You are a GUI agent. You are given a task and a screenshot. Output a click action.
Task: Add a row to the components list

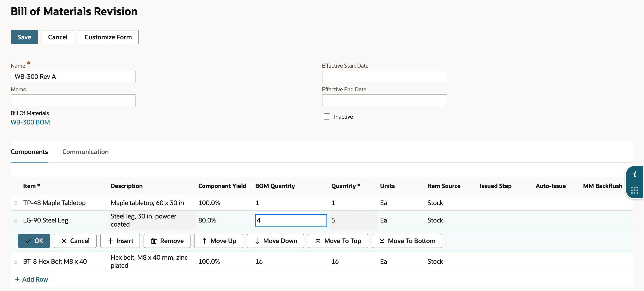click(32, 279)
